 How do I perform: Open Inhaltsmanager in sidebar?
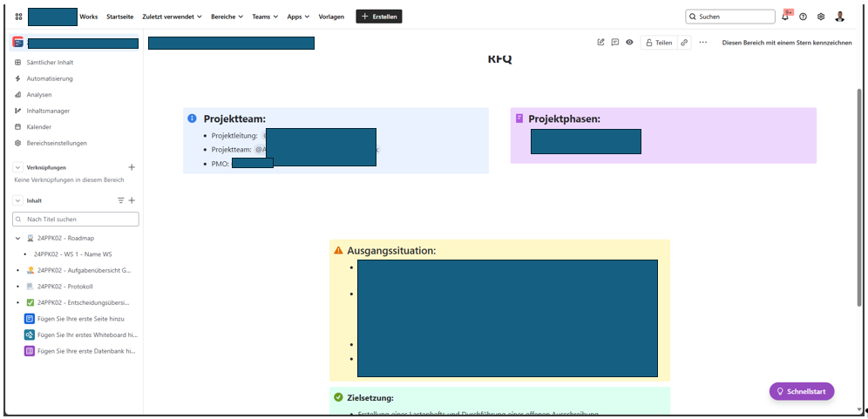tap(48, 111)
